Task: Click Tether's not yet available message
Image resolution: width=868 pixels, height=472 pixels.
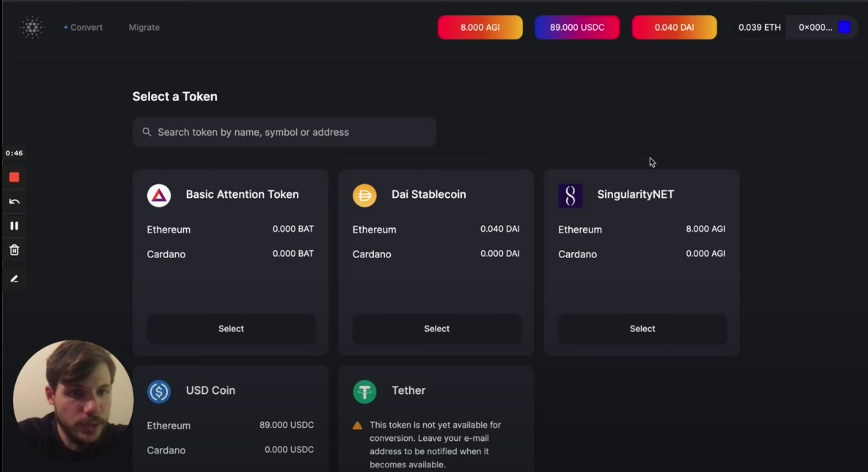Action: (x=435, y=445)
